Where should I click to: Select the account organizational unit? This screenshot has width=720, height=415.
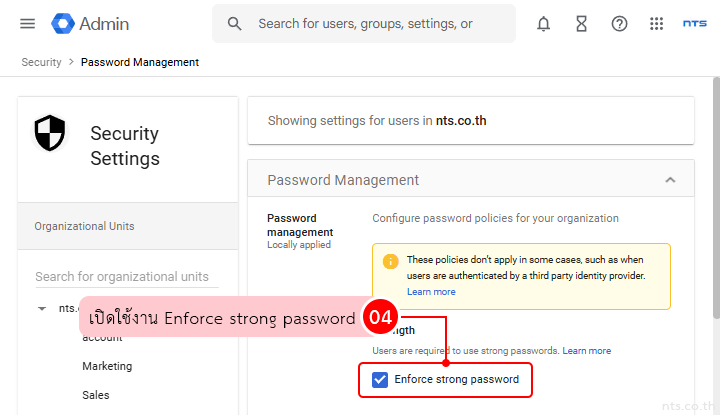tap(102, 338)
